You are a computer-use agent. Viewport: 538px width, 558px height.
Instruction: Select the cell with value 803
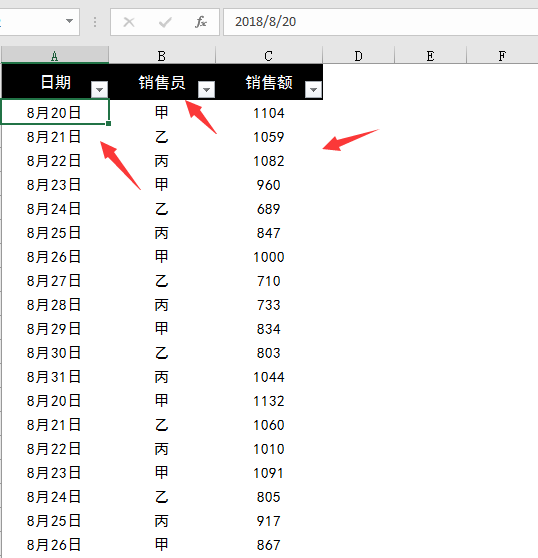click(x=269, y=353)
